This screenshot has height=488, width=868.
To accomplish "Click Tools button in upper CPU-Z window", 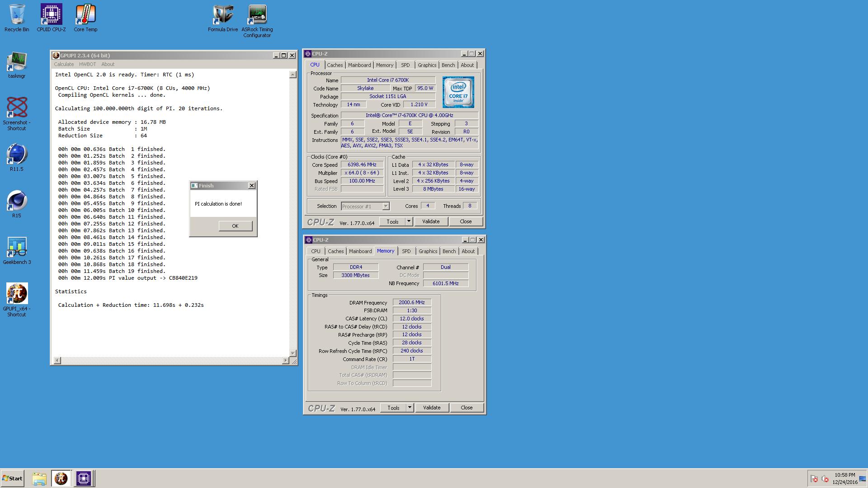I will 392,221.
